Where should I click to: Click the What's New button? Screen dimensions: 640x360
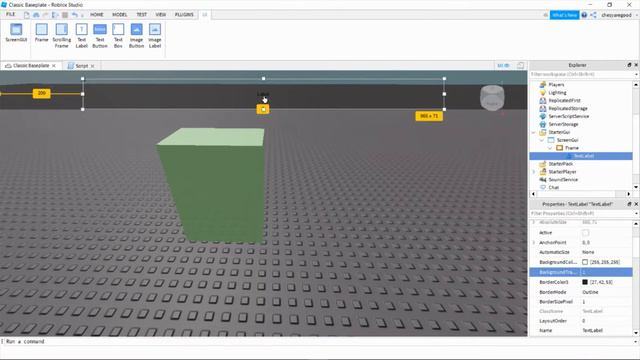point(564,15)
